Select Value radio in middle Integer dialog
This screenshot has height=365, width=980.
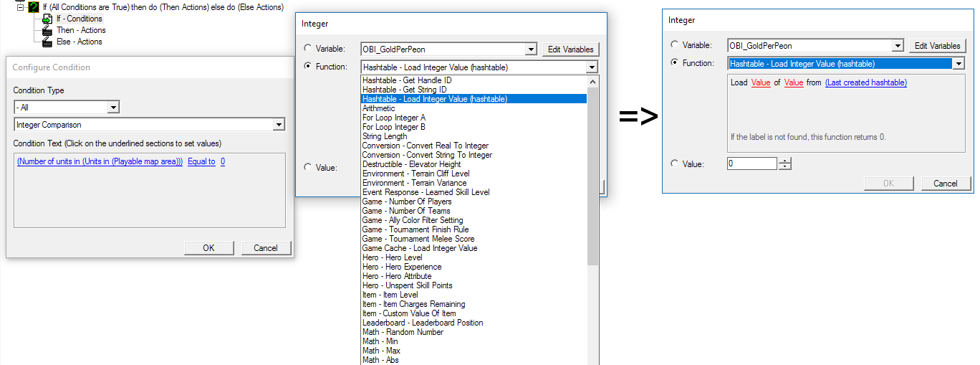click(309, 167)
